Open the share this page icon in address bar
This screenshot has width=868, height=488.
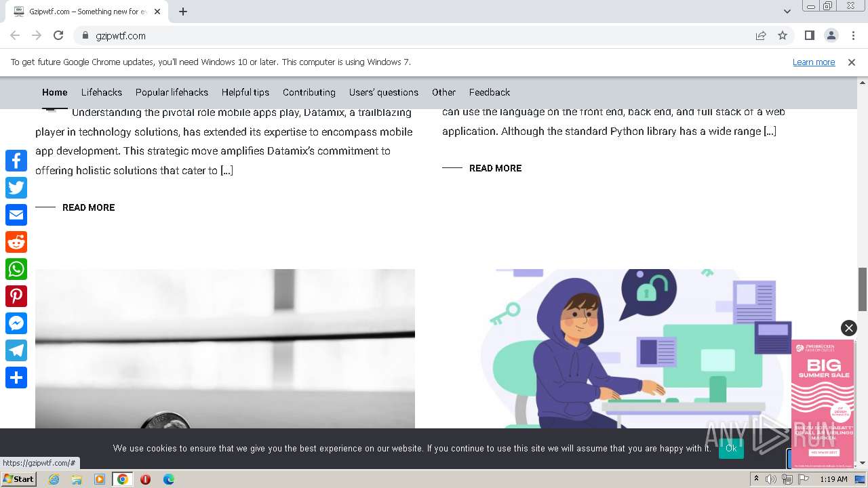coord(761,35)
